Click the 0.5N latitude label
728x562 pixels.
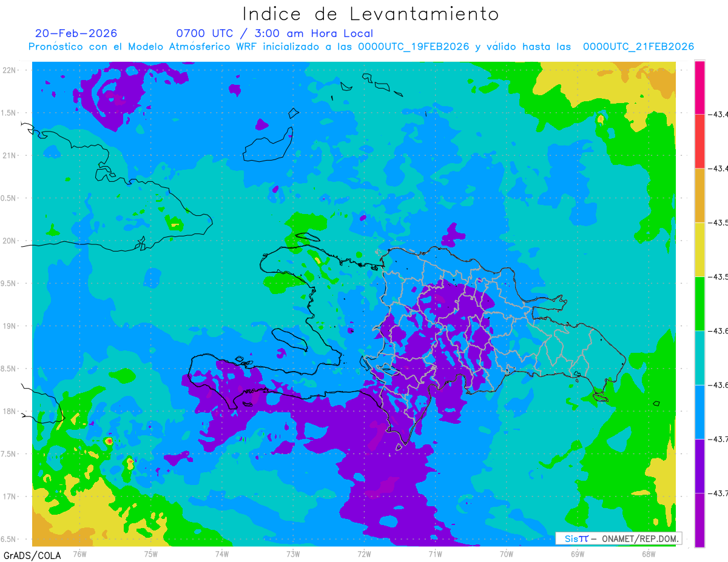[x=9, y=198]
